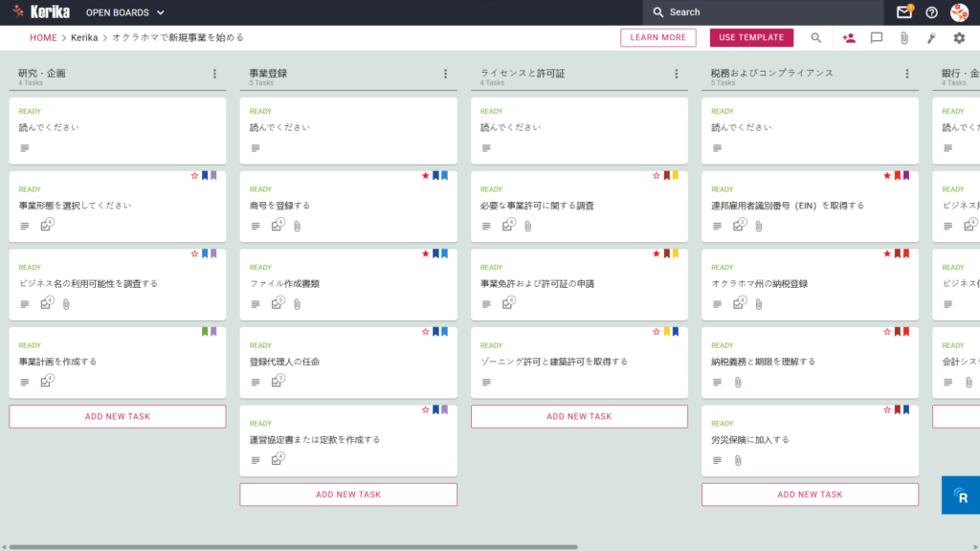Open the help question mark icon
Viewport: 980px width, 551px height.
(931, 12)
